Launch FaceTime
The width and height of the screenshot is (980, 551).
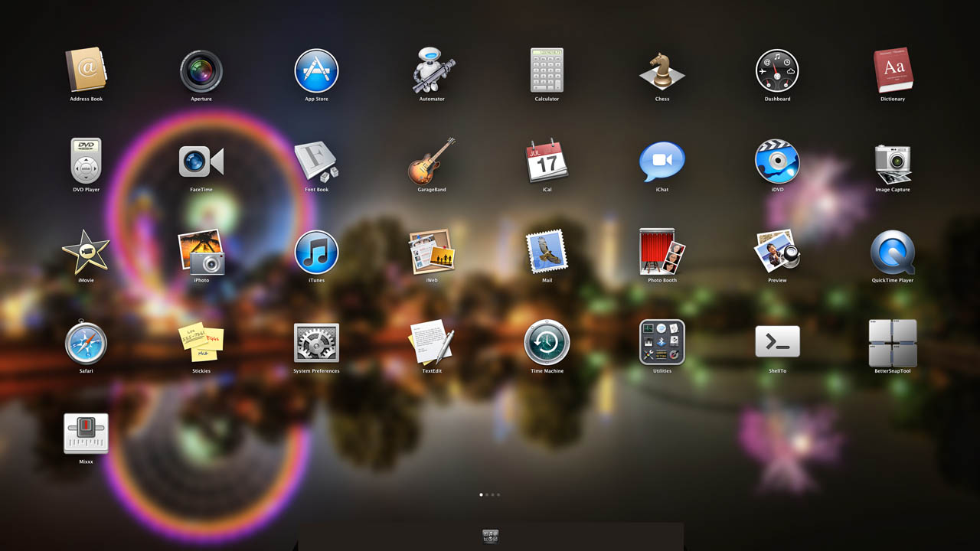click(201, 161)
